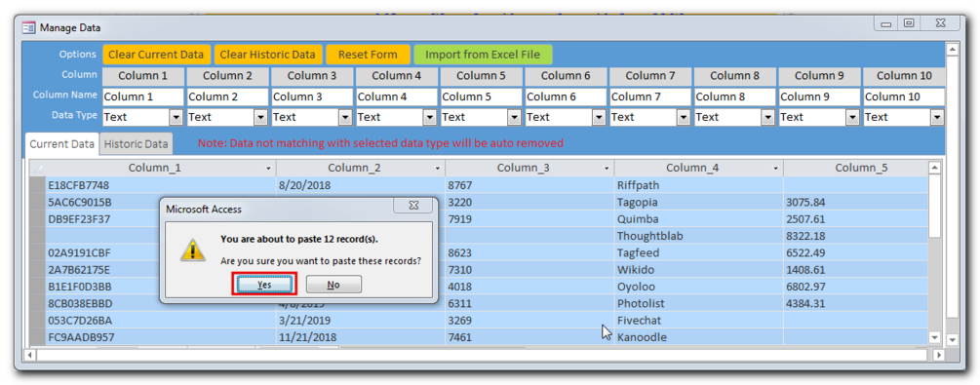Click the datasheet vertical scrollbar down arrow
The width and height of the screenshot is (980, 385).
(x=935, y=337)
